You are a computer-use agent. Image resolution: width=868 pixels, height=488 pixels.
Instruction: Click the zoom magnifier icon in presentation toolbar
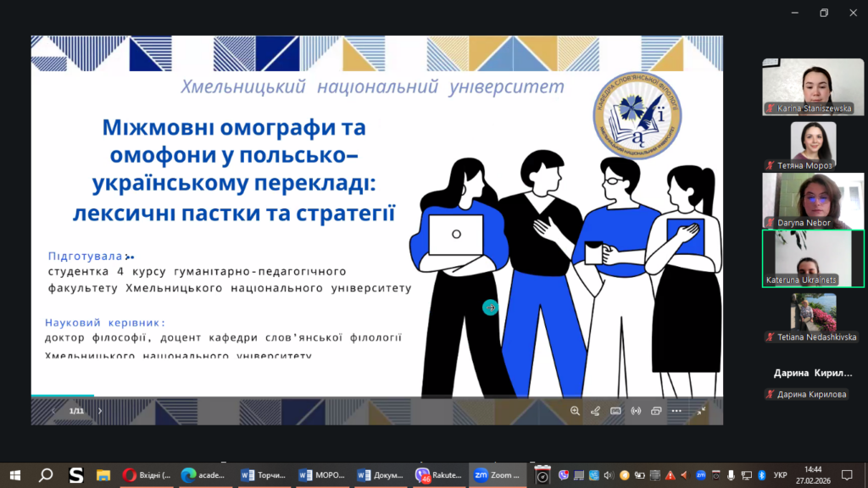575,411
